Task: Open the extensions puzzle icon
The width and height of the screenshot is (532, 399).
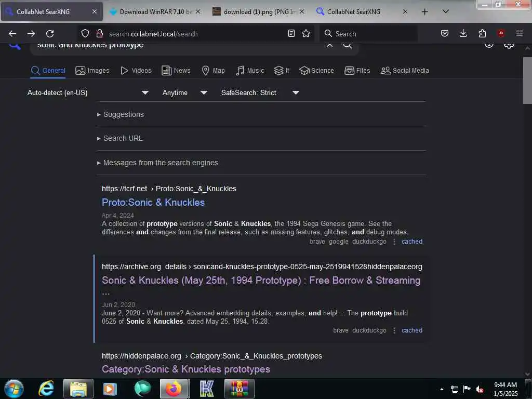Action: click(482, 33)
